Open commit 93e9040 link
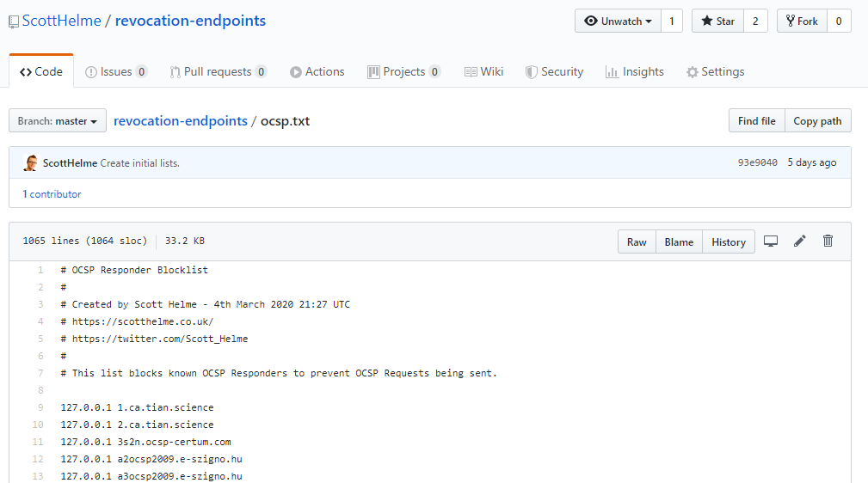868x483 pixels. (x=757, y=163)
